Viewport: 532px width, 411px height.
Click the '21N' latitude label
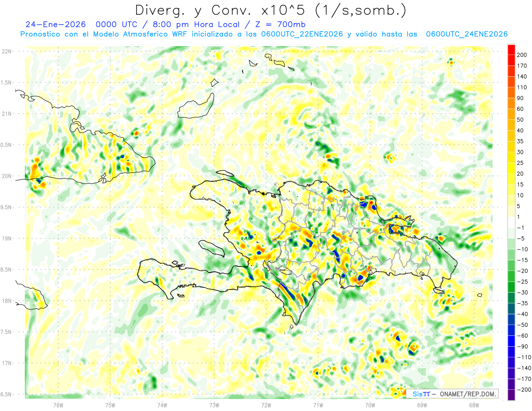tap(6, 114)
